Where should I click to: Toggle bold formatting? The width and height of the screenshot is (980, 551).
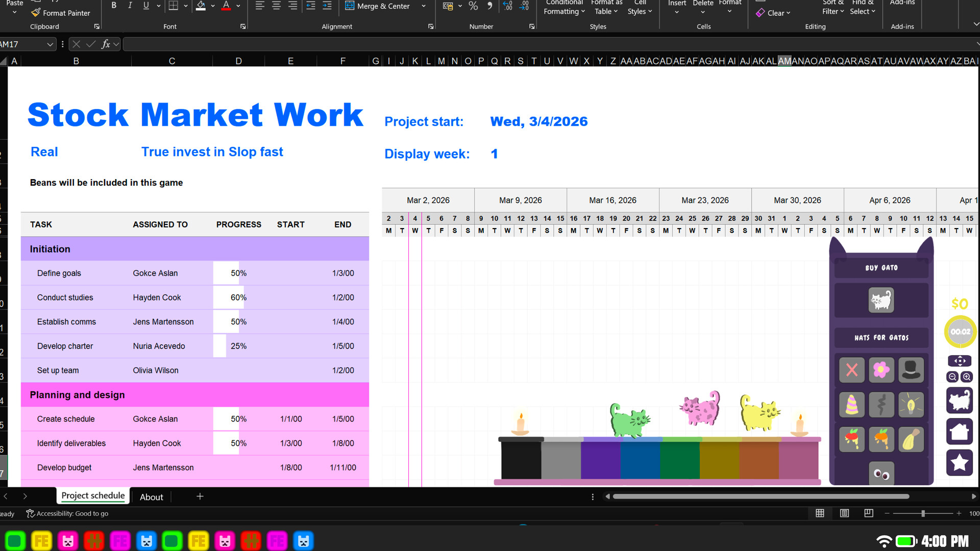pos(114,6)
